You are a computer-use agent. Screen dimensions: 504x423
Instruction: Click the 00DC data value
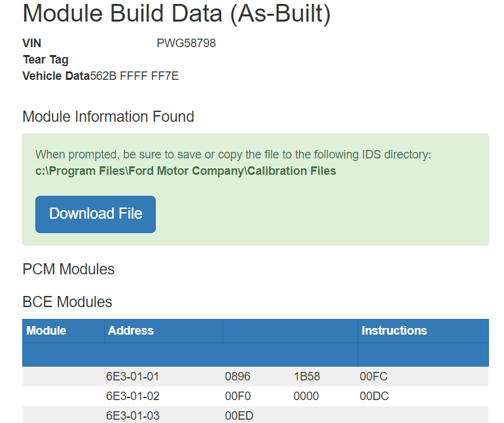pos(374,396)
